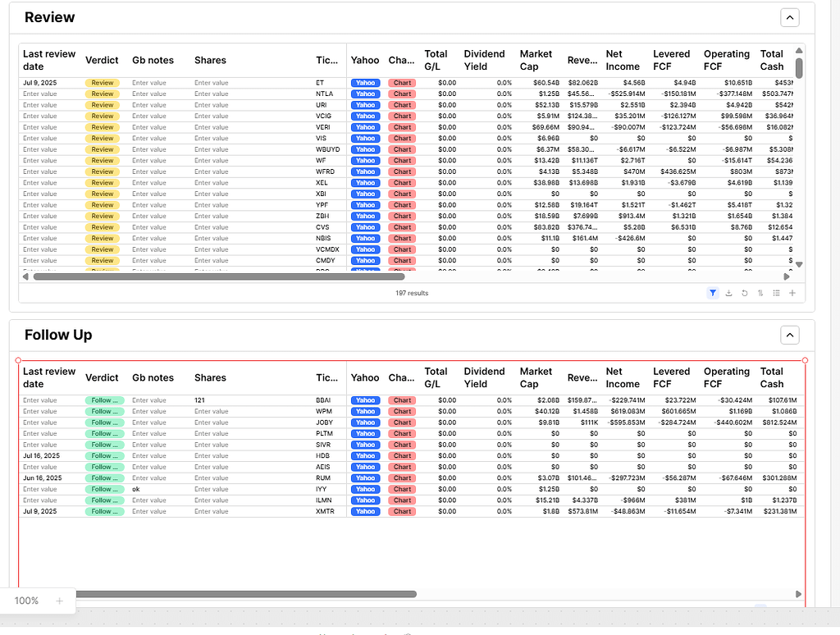
Task: Open the Verdict dropdown on the ET row
Action: tap(103, 82)
